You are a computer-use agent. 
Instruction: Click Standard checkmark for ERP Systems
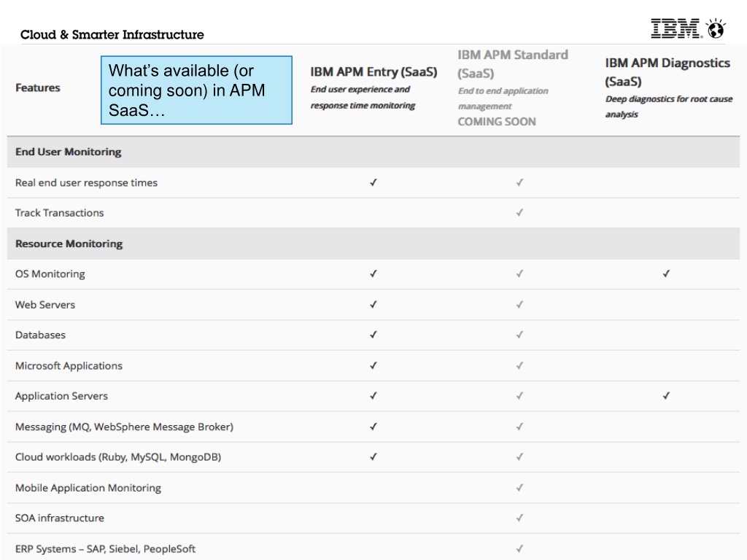pyautogui.click(x=519, y=548)
